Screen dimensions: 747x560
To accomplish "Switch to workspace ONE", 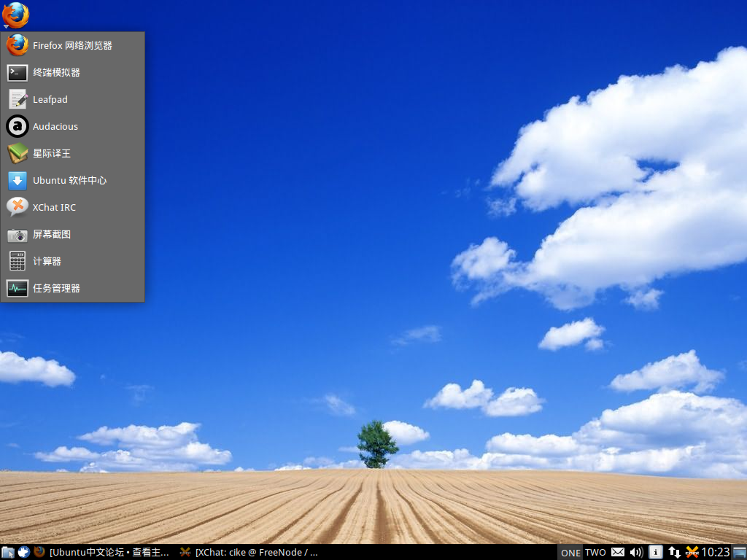I will point(570,553).
